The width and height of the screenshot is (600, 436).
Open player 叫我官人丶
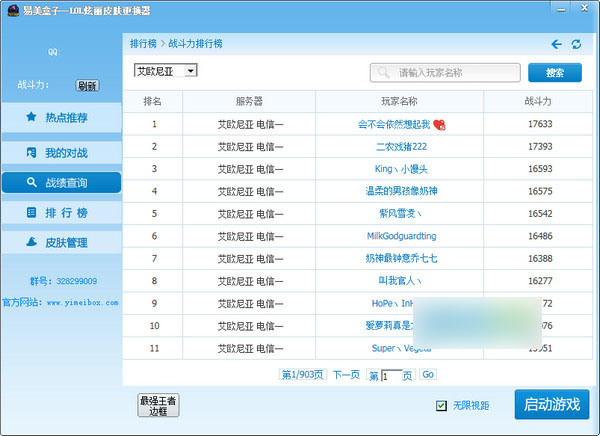pos(400,281)
